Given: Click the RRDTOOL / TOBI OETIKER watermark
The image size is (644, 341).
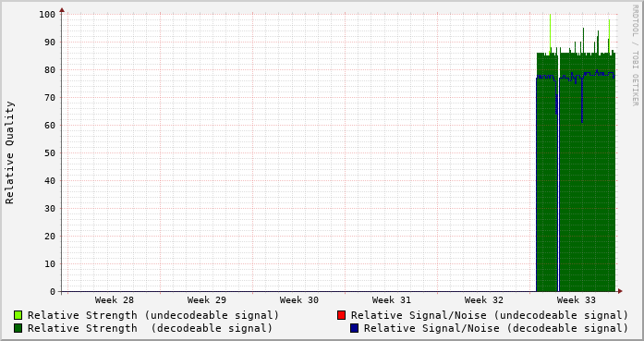Looking at the screenshot, I should [x=635, y=55].
